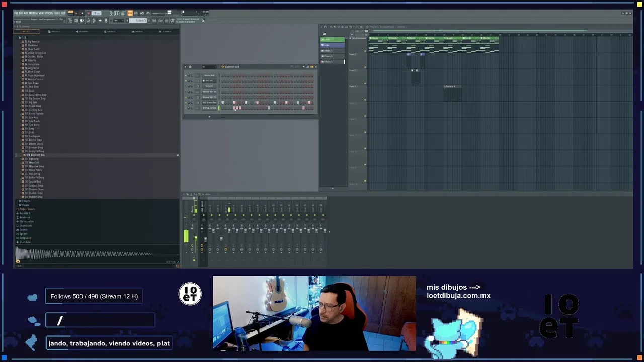
Task: Open the ADD menu
Action: pyautogui.click(x=26, y=13)
